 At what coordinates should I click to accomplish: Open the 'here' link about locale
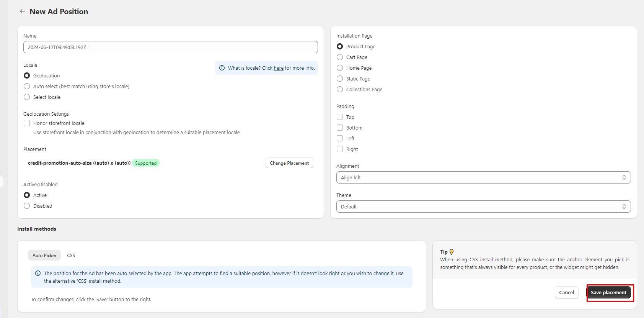pos(279,68)
